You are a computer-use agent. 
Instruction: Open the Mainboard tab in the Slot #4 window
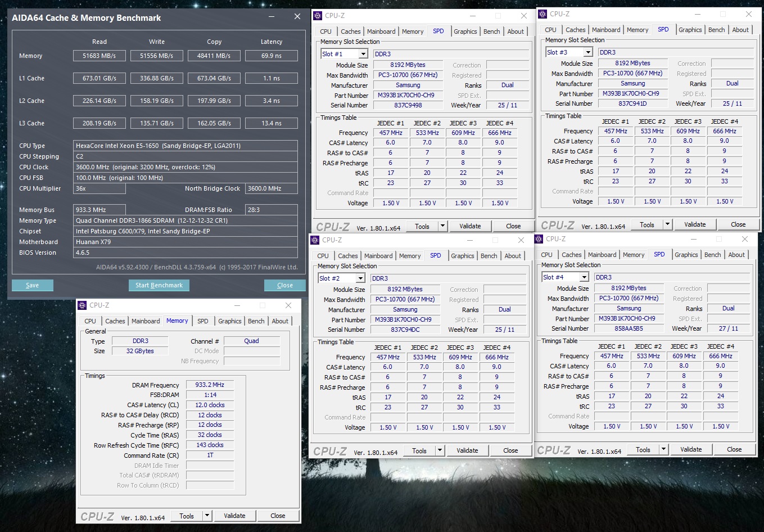pyautogui.click(x=602, y=255)
